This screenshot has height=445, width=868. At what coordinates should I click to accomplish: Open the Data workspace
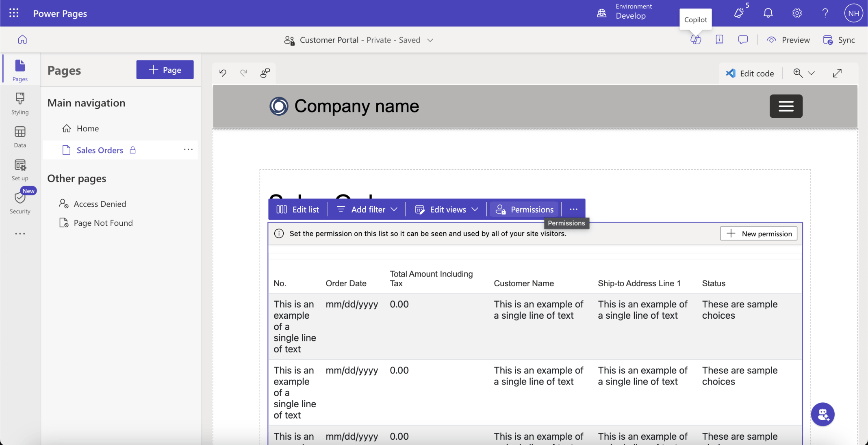(x=20, y=137)
